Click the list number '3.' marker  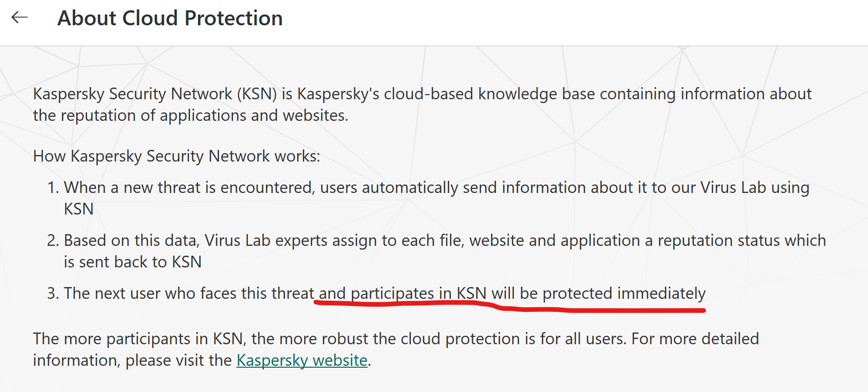coord(53,294)
